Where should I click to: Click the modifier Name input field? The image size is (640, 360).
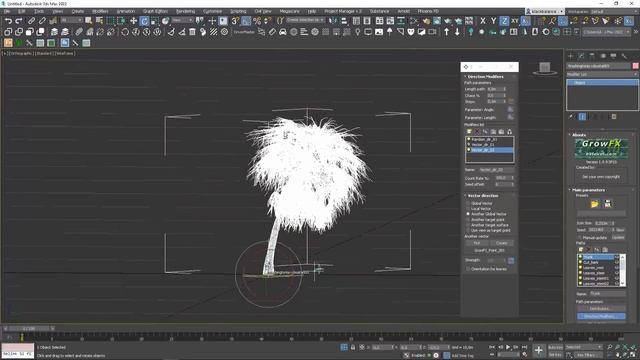point(496,170)
